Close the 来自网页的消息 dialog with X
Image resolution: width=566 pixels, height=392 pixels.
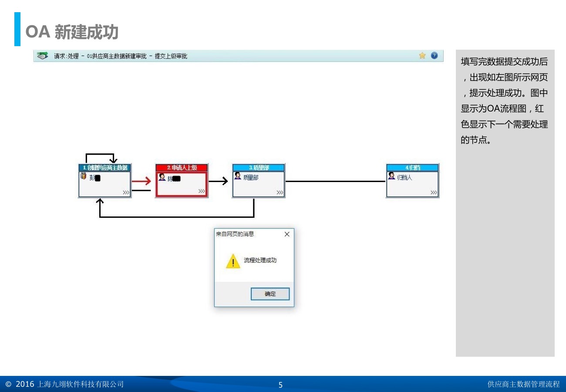coord(287,234)
